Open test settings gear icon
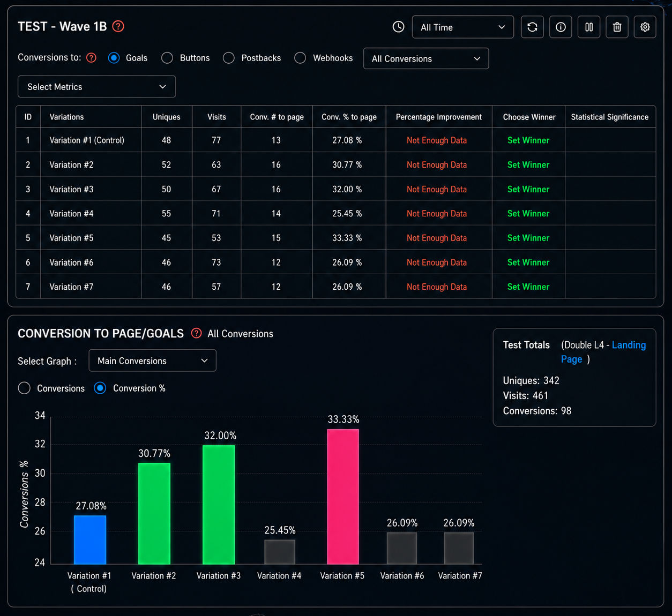672x616 pixels. pyautogui.click(x=645, y=27)
